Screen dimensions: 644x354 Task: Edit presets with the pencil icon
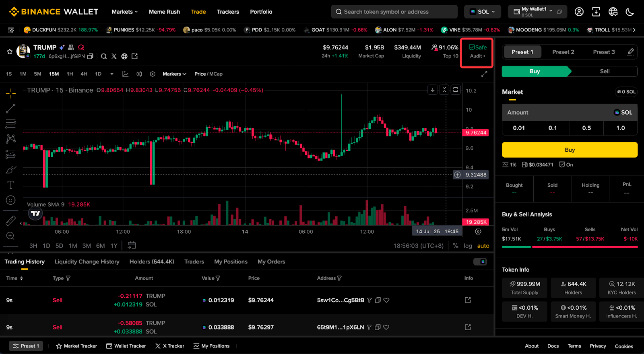631,52
